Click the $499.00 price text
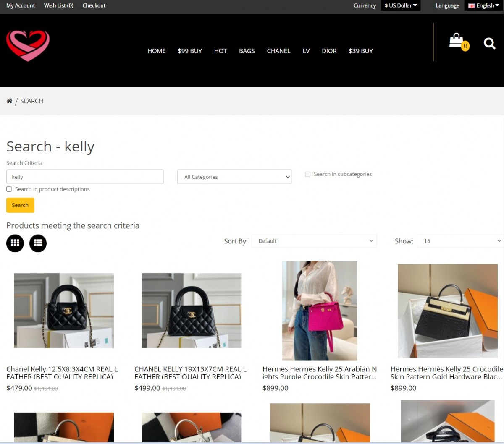Viewport: 504px width, 444px height. coord(147,388)
